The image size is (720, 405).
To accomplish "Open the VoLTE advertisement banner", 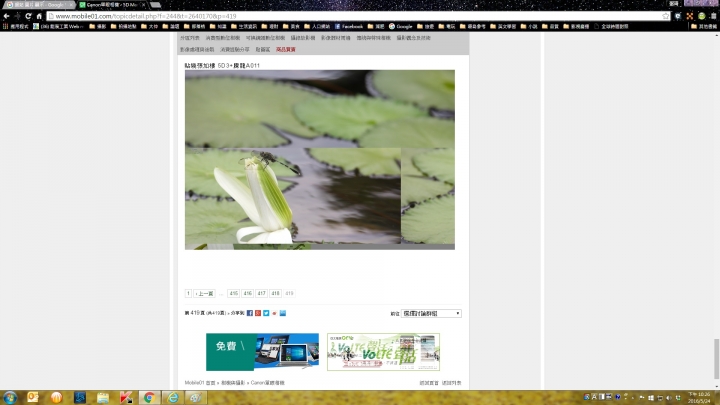I will 383,352.
